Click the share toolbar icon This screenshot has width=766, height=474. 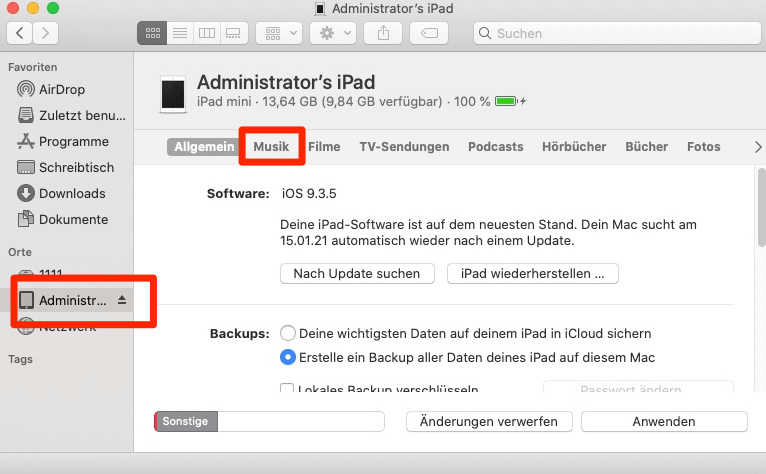[x=383, y=33]
